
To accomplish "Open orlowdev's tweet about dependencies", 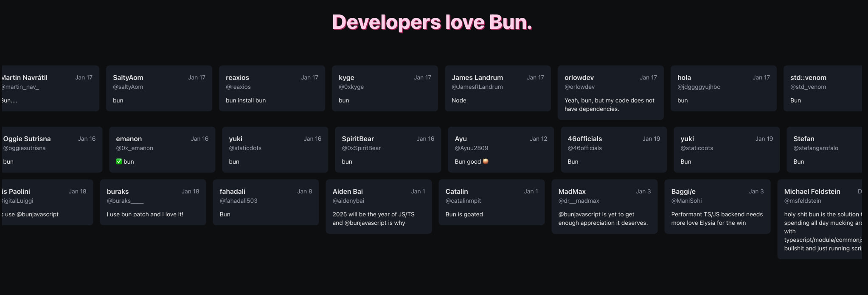I will click(611, 93).
